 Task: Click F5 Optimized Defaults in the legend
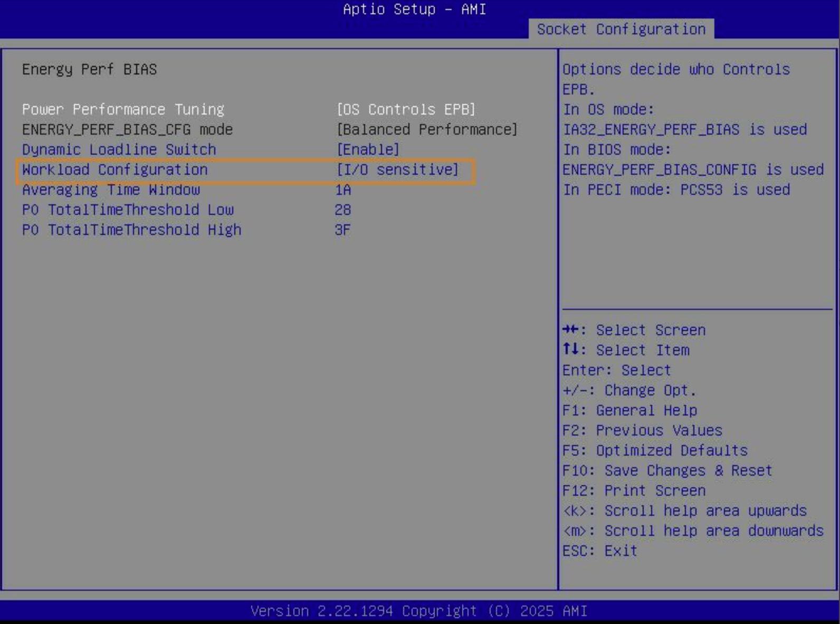(655, 450)
